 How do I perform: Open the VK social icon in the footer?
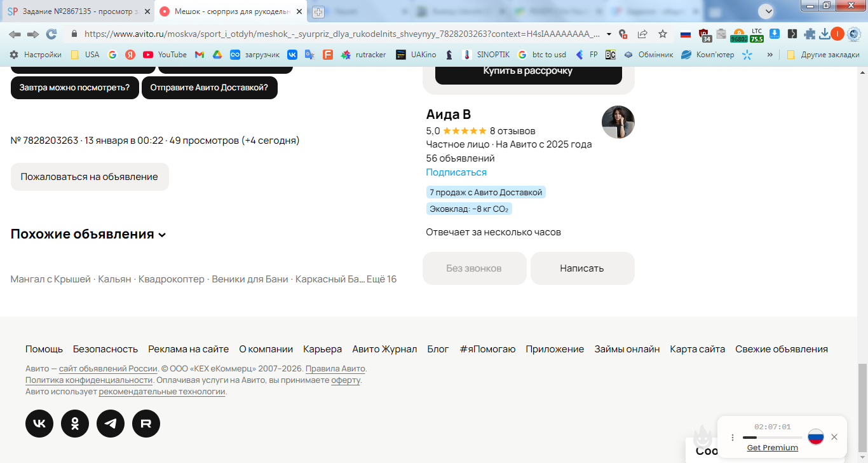[39, 424]
